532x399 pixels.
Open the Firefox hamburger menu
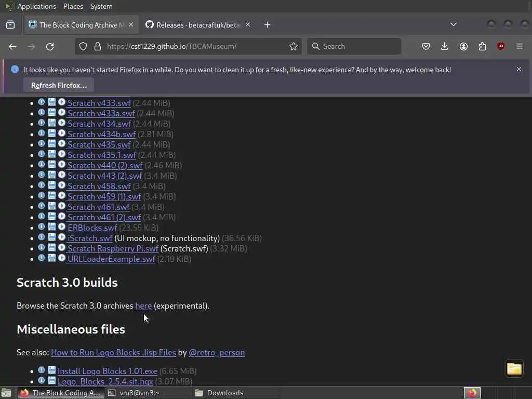pos(520,46)
